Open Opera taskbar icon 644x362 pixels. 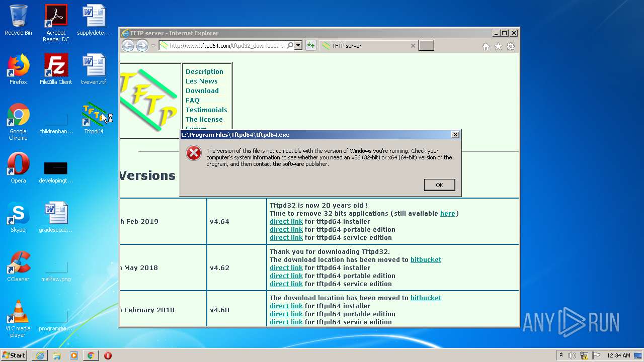pos(108,355)
